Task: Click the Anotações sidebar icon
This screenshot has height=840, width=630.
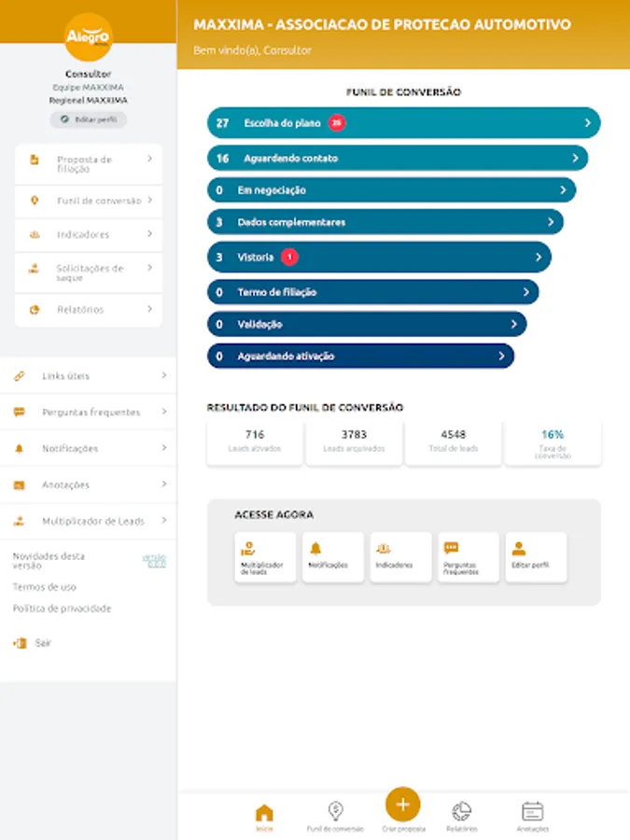Action: click(x=20, y=484)
